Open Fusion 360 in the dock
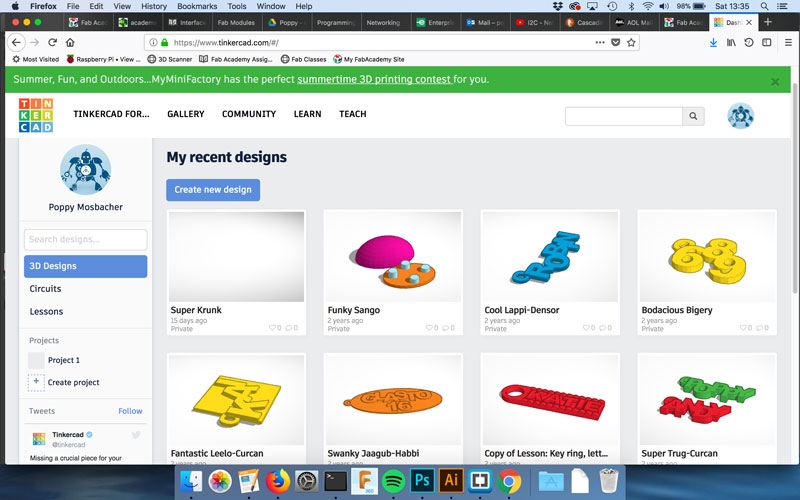This screenshot has height=500, width=800. click(364, 481)
